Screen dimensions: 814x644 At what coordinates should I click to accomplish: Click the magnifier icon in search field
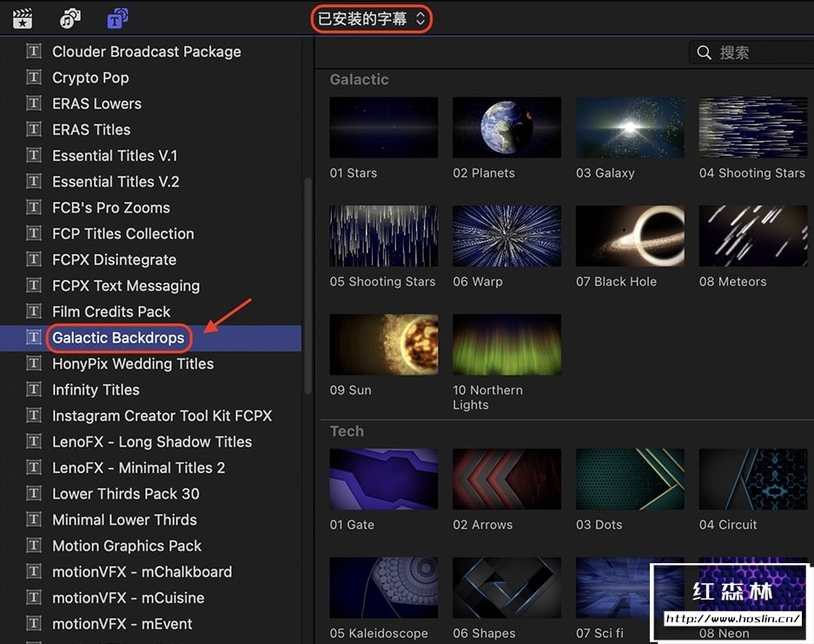point(704,52)
